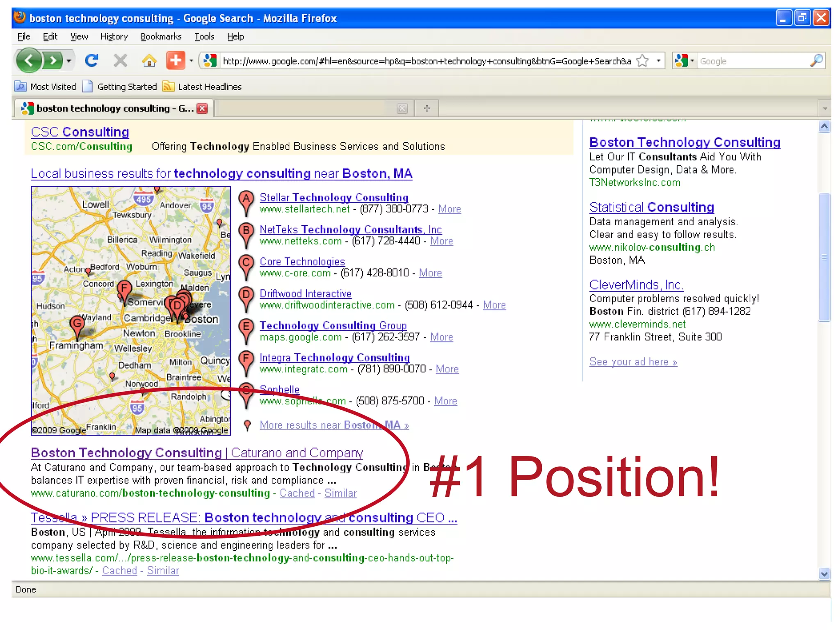The width and height of the screenshot is (840, 630).
Task: Click More next to Sophelle phone number
Action: pyautogui.click(x=445, y=401)
